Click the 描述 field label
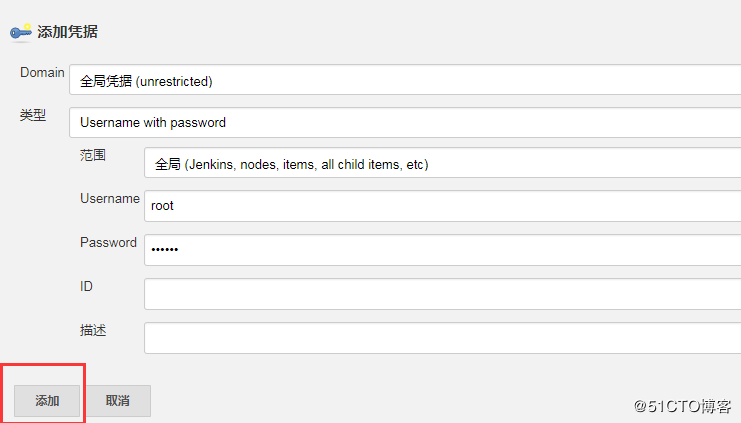Screen dimensions: 741x423 point(93,329)
